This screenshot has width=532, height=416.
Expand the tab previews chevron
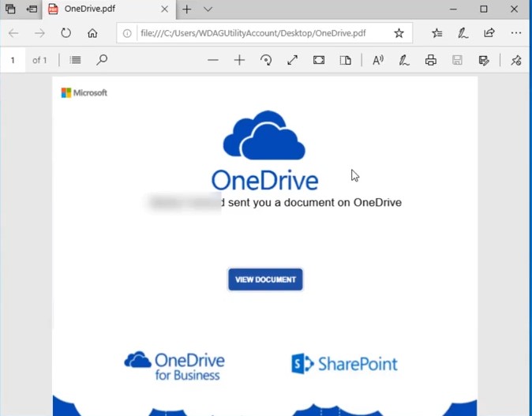(x=208, y=9)
